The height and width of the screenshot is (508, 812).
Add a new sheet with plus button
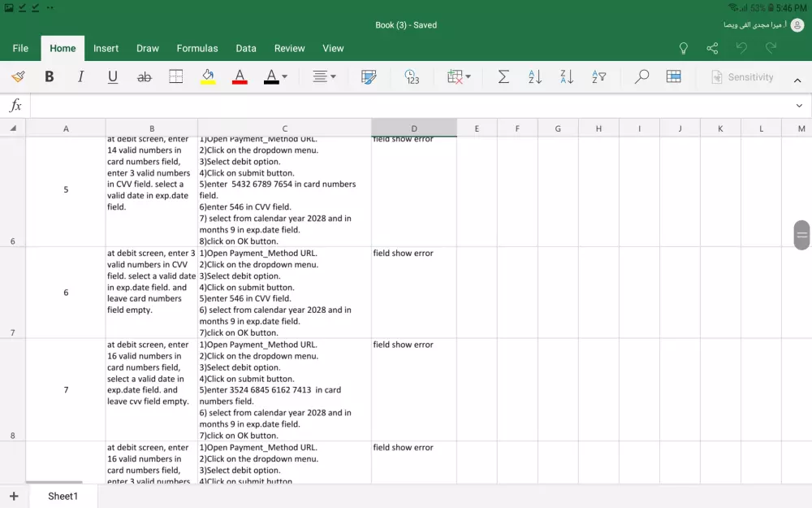coord(14,496)
